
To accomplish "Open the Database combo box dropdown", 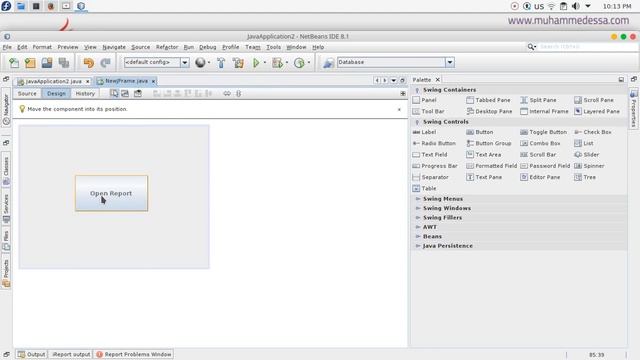I will (x=450, y=62).
